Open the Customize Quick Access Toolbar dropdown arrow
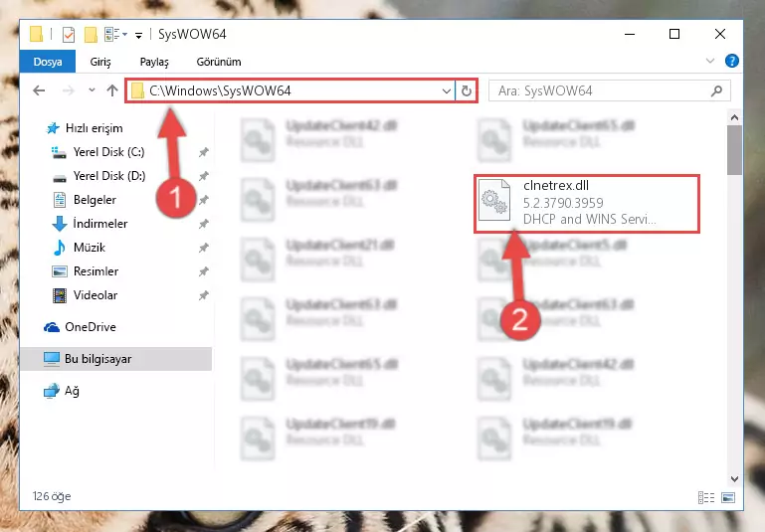This screenshot has height=532, width=765. coord(138,35)
